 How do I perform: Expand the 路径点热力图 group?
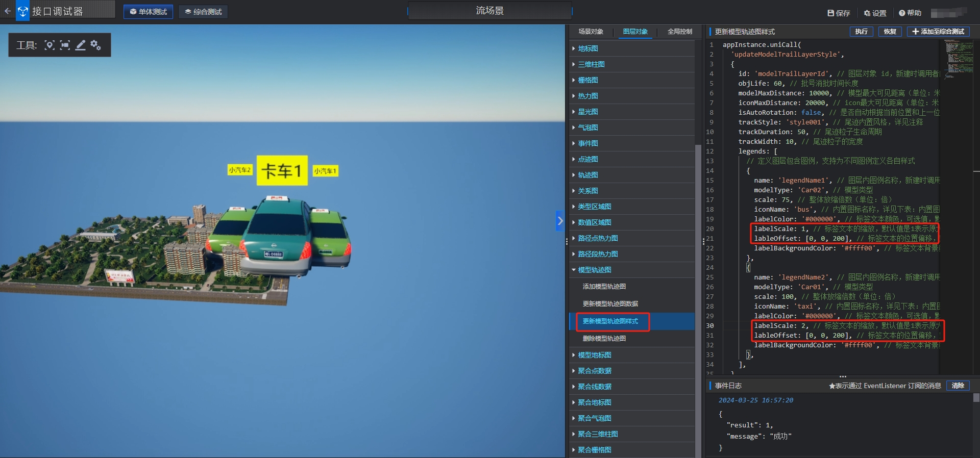point(632,238)
